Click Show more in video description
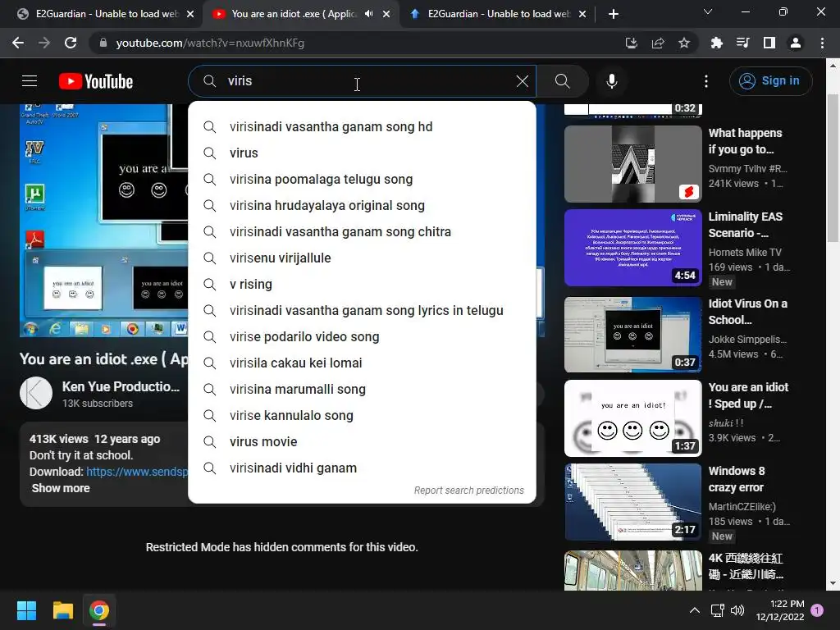Screen dimensions: 840x630 tap(61, 488)
